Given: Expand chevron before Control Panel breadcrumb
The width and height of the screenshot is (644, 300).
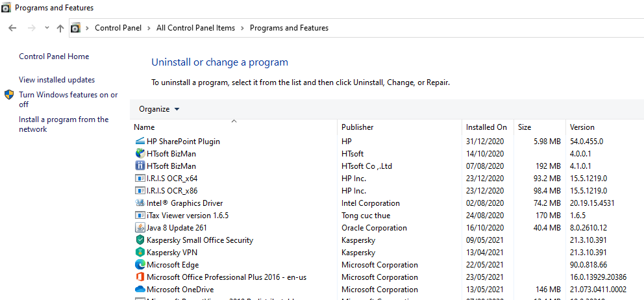Looking at the screenshot, I should [88, 28].
